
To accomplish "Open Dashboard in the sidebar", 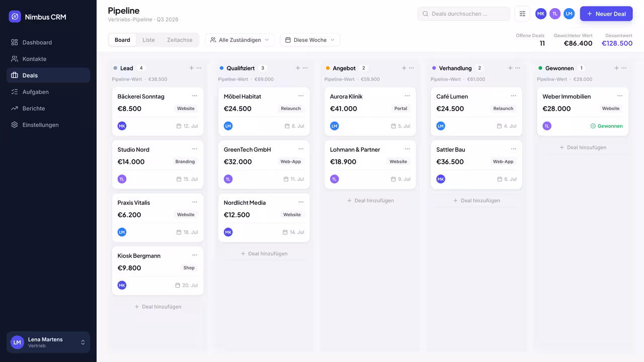I will 48,42.
